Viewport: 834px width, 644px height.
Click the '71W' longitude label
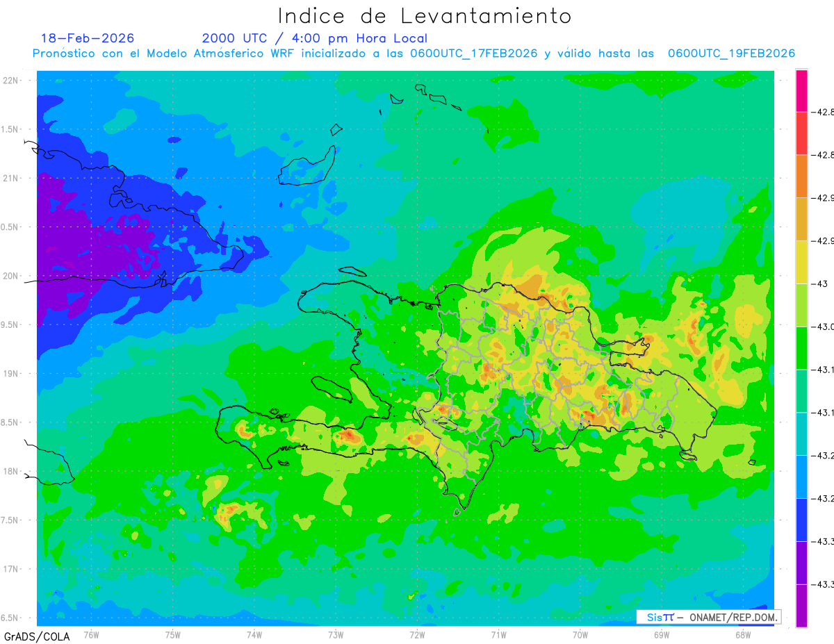coord(498,634)
